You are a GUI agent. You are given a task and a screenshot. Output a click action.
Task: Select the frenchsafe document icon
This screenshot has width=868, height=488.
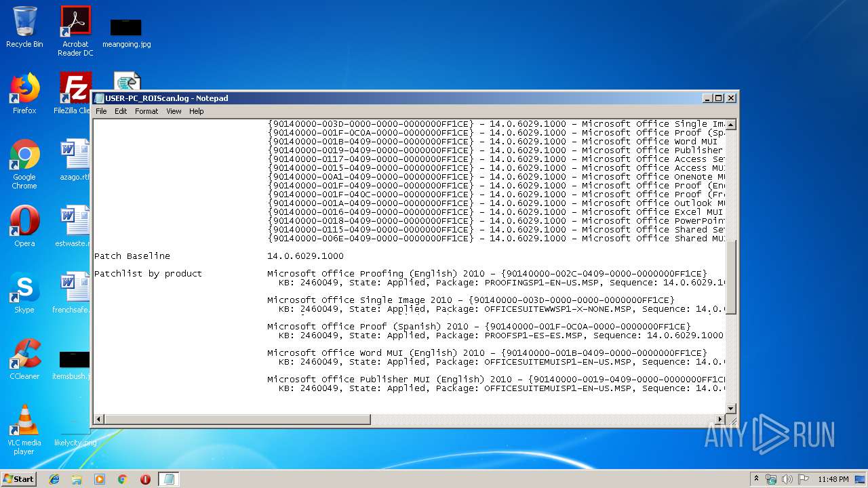click(x=72, y=293)
